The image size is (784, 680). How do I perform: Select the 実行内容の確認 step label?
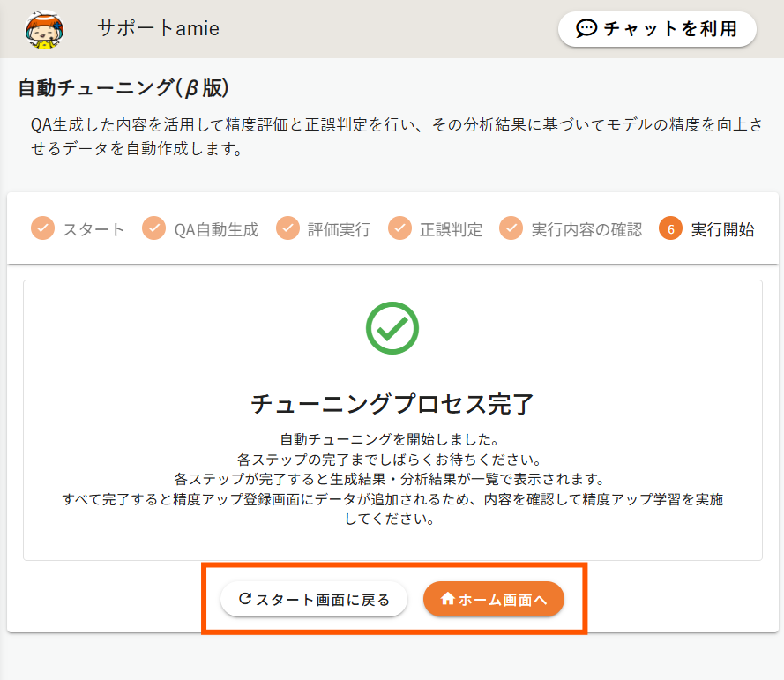(586, 230)
